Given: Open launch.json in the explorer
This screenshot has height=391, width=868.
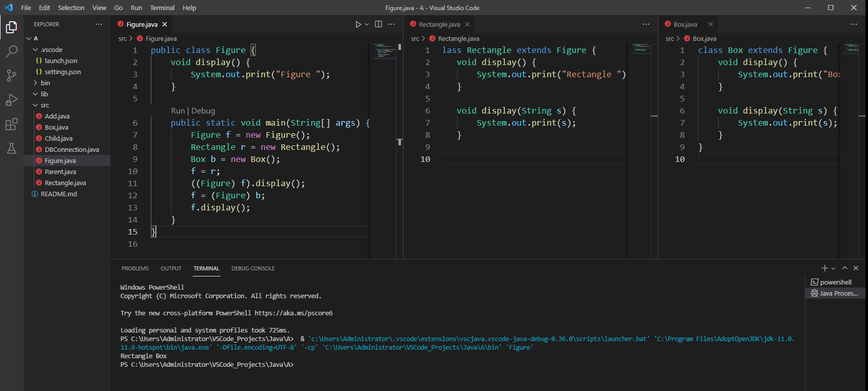Looking at the screenshot, I should (67, 61).
